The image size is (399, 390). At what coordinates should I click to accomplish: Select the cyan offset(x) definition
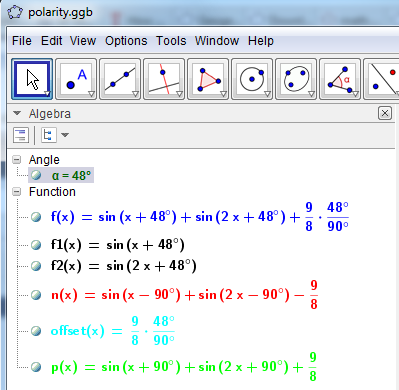113,331
